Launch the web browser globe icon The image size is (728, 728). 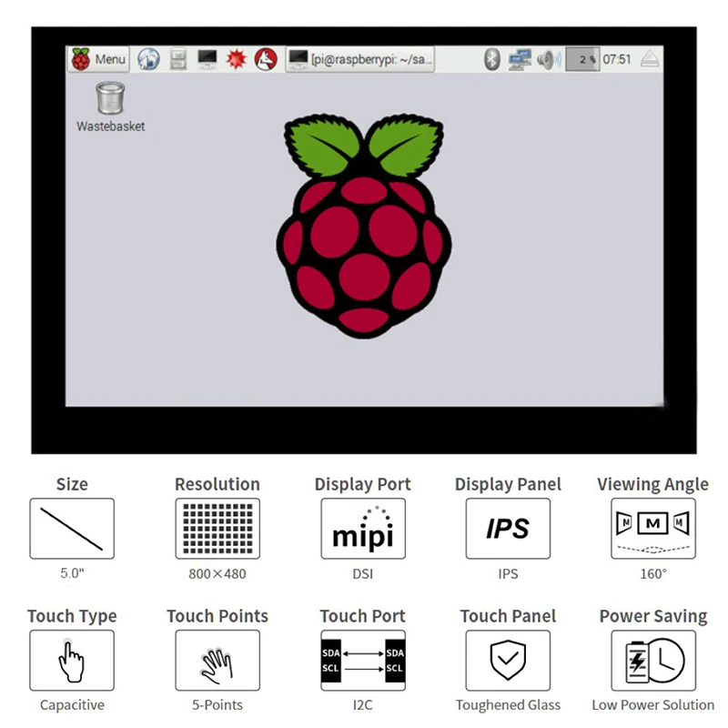148,59
